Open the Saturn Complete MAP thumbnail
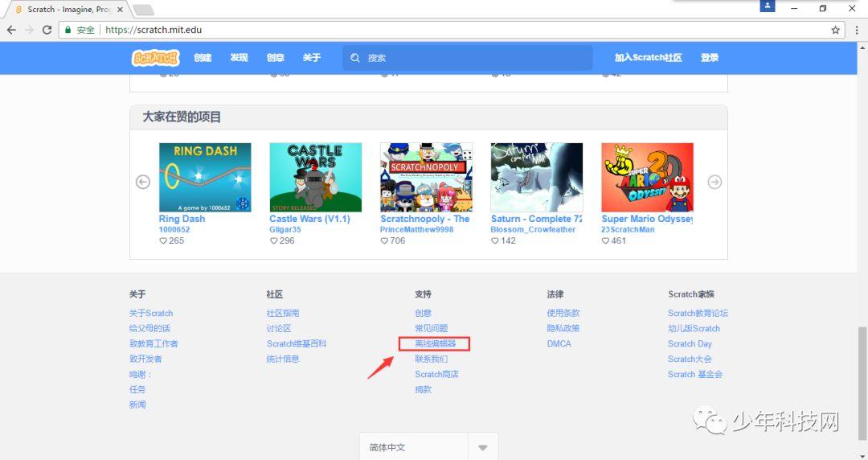 [x=536, y=178]
